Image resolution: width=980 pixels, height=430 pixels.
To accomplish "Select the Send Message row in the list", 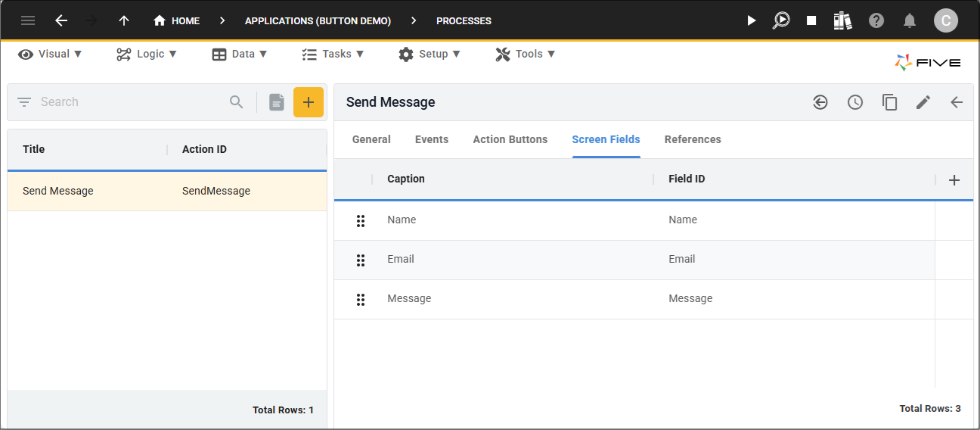I will click(x=167, y=191).
